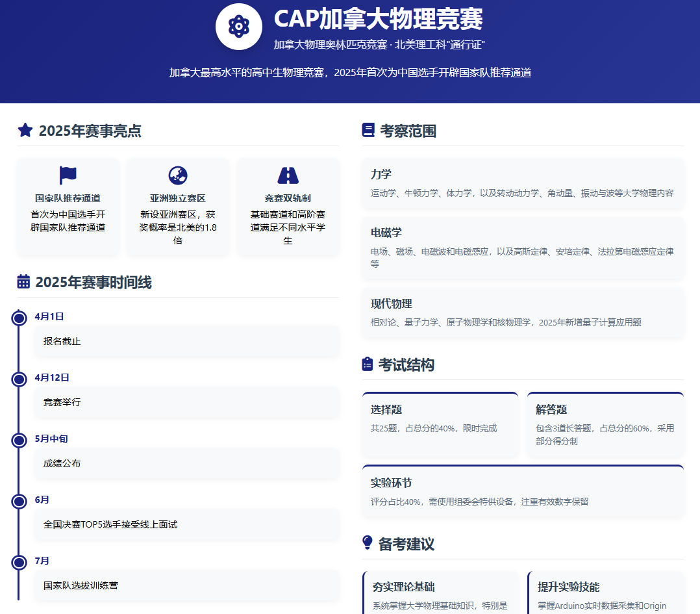
Task: Click the 实验环节 exam structure card
Action: point(523,491)
